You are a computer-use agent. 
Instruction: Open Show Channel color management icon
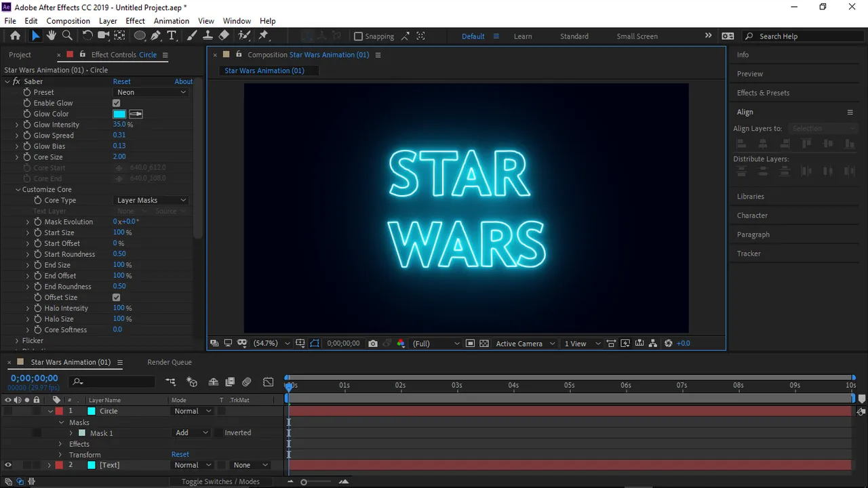pos(401,344)
